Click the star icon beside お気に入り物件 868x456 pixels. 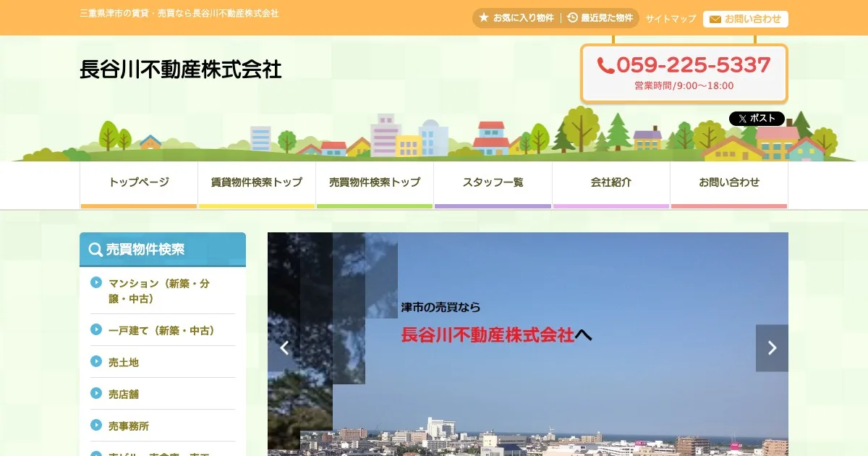484,18
